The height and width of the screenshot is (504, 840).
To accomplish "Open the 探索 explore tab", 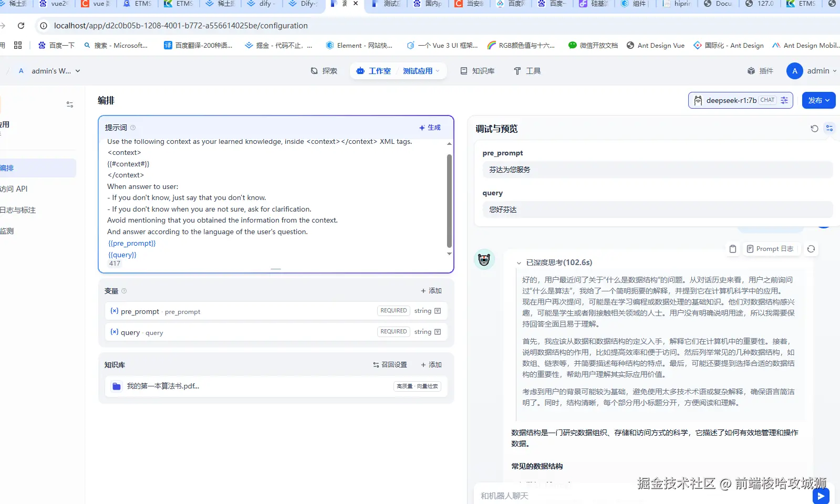I will (324, 71).
